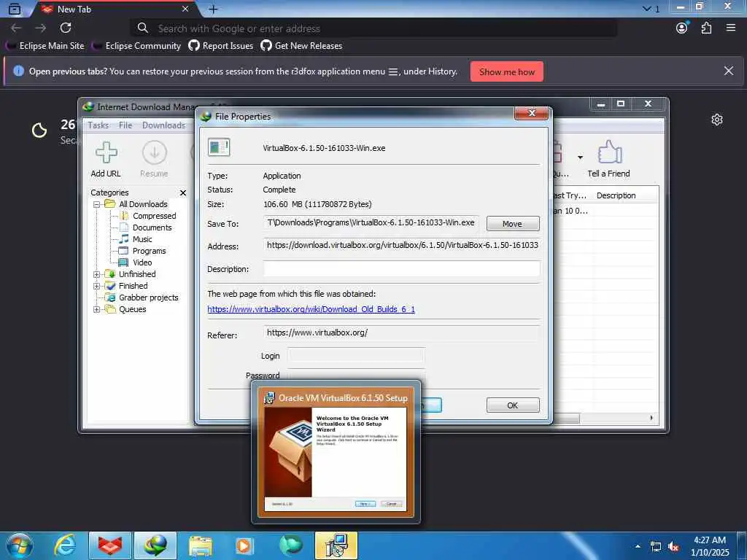Select the Programs category
Viewport: 747px width, 560px height.
149,251
